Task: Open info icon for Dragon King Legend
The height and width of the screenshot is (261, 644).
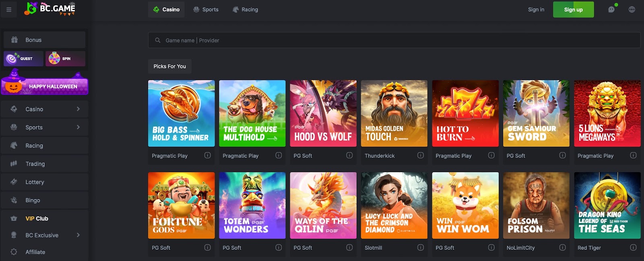Action: pos(633,247)
